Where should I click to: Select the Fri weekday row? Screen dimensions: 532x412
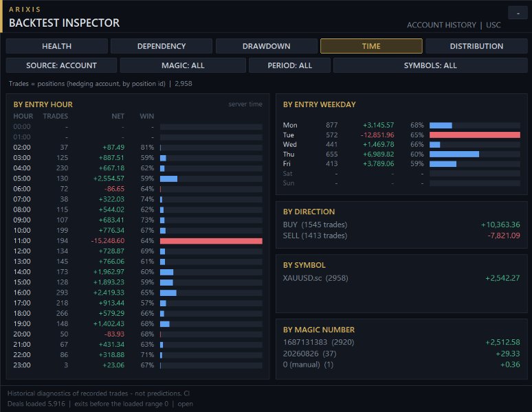(401, 163)
